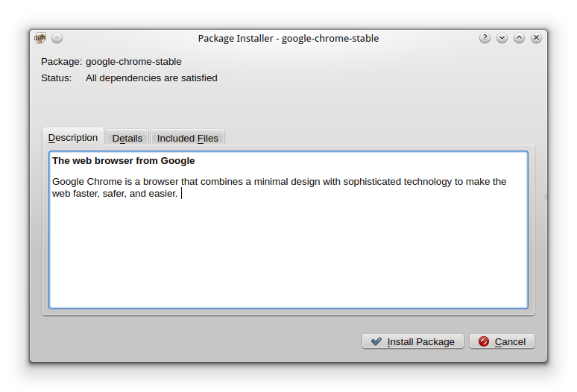Image resolution: width=577 pixels, height=392 pixels.
Task: Click the Cancel button
Action: [x=502, y=341]
